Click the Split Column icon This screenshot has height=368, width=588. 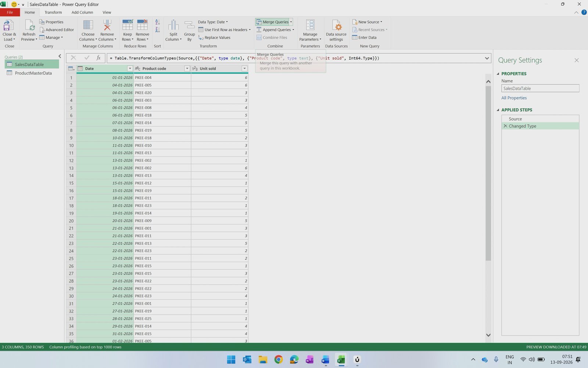pyautogui.click(x=173, y=25)
